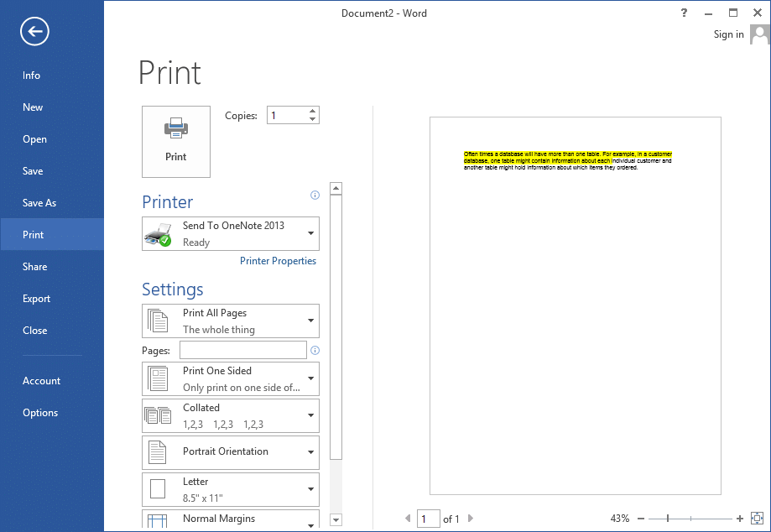Expand the Collated dropdown
771x532 pixels.
(x=231, y=415)
